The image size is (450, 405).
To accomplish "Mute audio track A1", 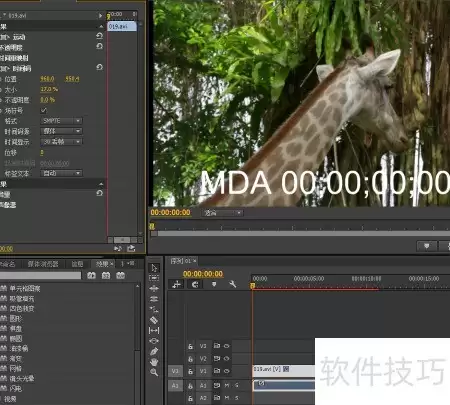I will pyautogui.click(x=227, y=385).
